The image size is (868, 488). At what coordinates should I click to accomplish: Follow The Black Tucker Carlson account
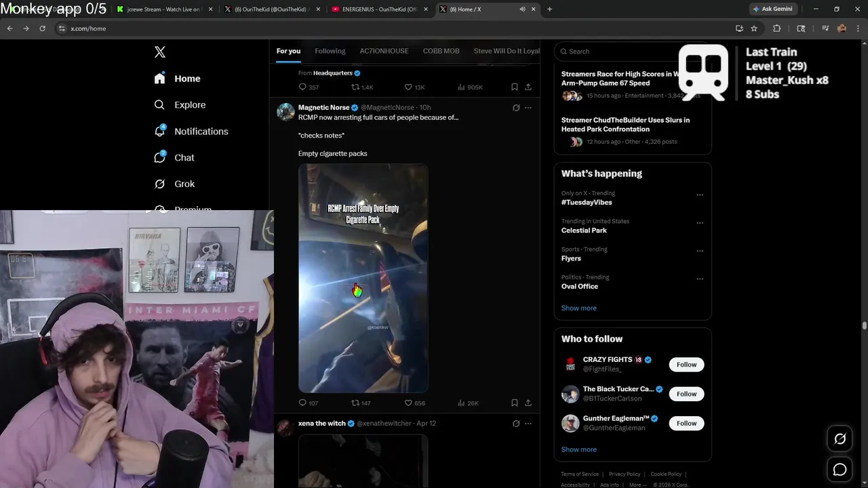[x=686, y=394]
